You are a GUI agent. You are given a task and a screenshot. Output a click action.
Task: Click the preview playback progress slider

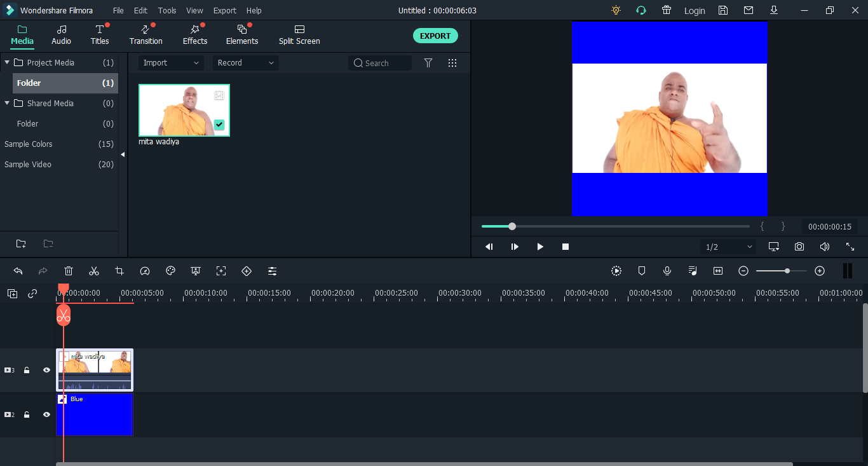tap(616, 226)
